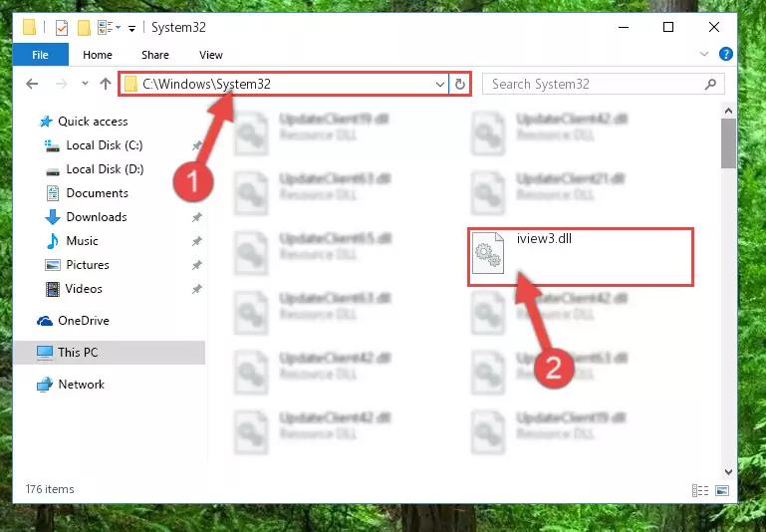Click the Local Disk (C:) drive icon
766x532 pixels.
(x=52, y=145)
